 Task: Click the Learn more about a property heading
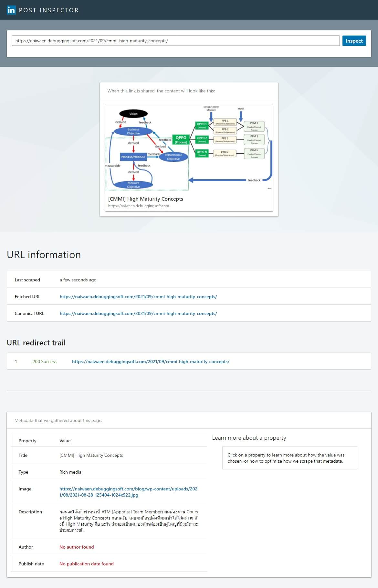(249, 438)
